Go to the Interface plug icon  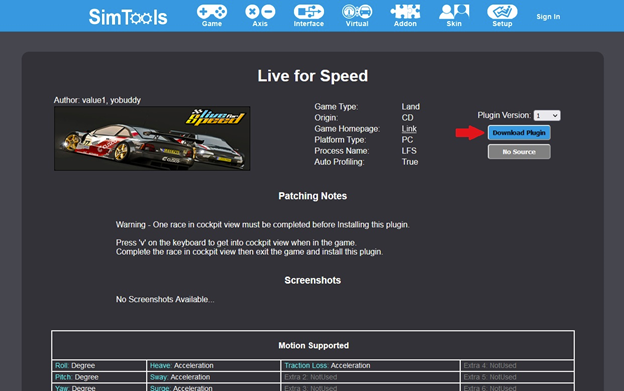coord(308,15)
